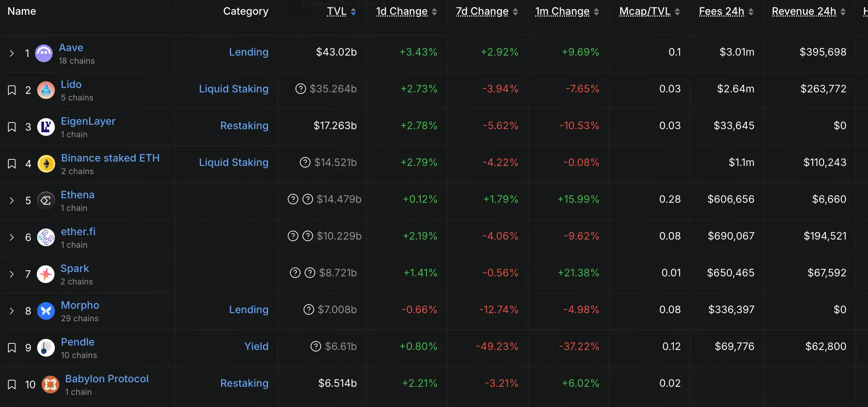The image size is (868, 407).
Task: Click second question icon next to $10.229b
Action: [308, 236]
